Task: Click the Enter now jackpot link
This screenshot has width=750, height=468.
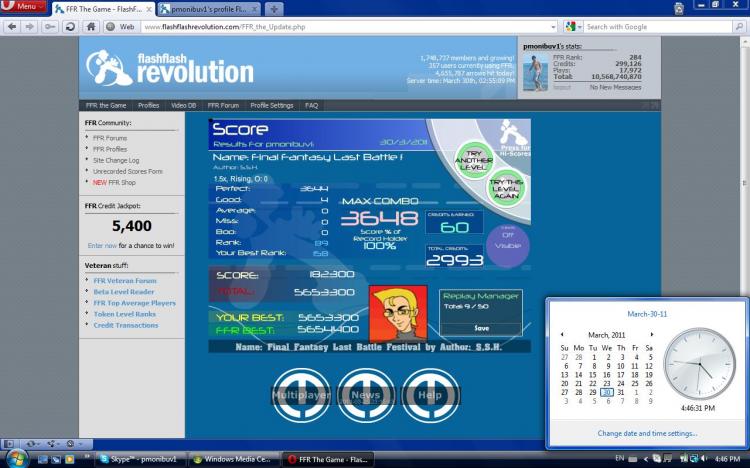Action: point(102,245)
